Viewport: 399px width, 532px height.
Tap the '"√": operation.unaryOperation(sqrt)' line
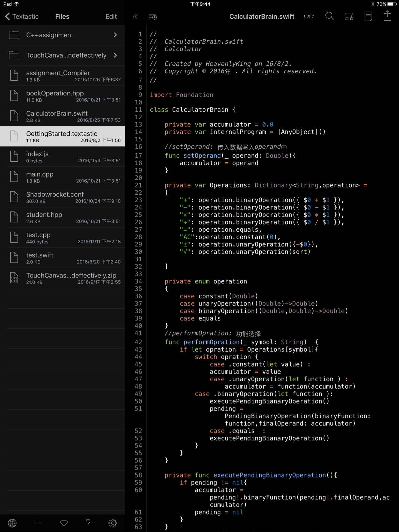245,252
